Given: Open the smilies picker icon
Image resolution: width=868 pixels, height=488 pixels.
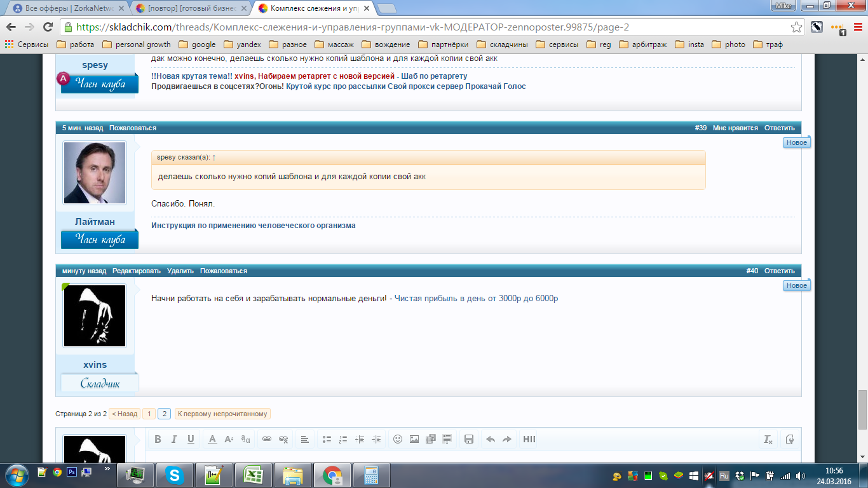Looking at the screenshot, I should (398, 439).
